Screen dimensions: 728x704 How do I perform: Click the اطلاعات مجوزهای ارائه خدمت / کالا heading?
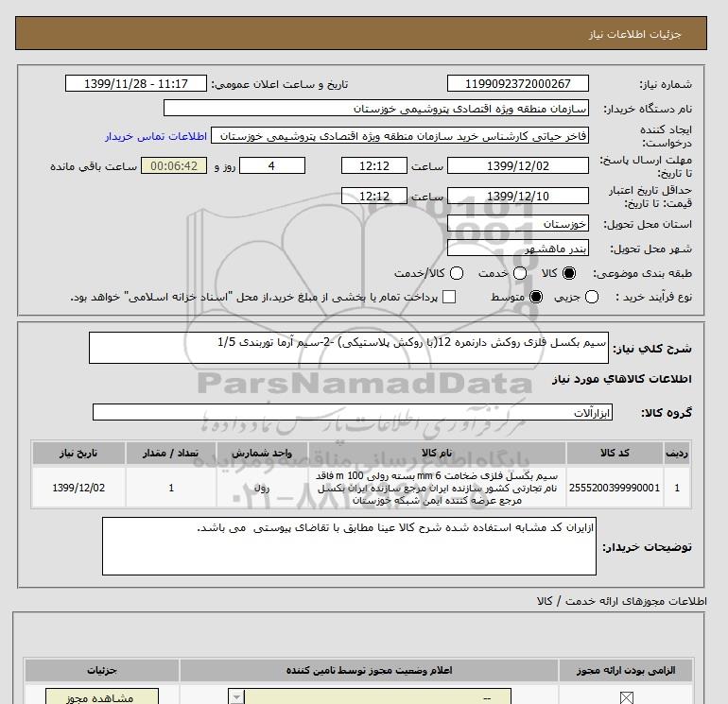pyautogui.click(x=622, y=601)
